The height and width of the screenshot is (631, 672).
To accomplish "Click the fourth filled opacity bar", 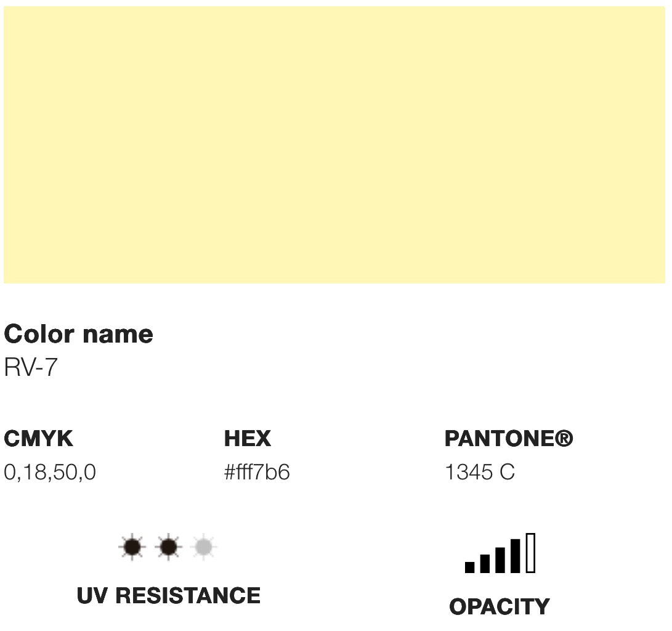I will (515, 556).
